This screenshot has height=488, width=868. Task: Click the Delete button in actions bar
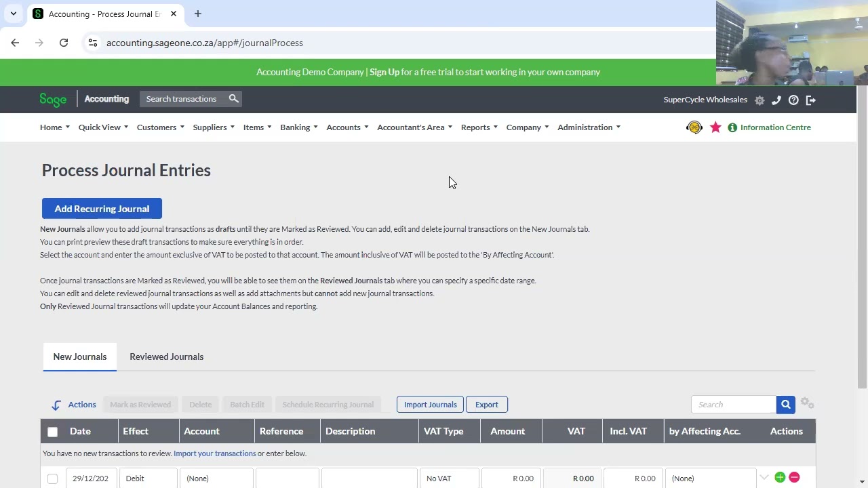click(201, 405)
